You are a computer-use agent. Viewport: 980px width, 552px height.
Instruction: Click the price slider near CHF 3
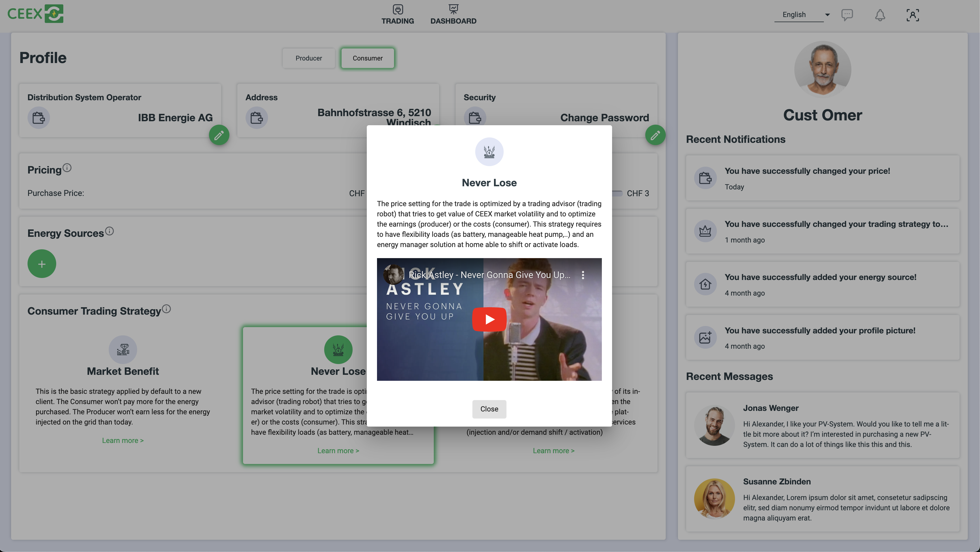tap(617, 193)
